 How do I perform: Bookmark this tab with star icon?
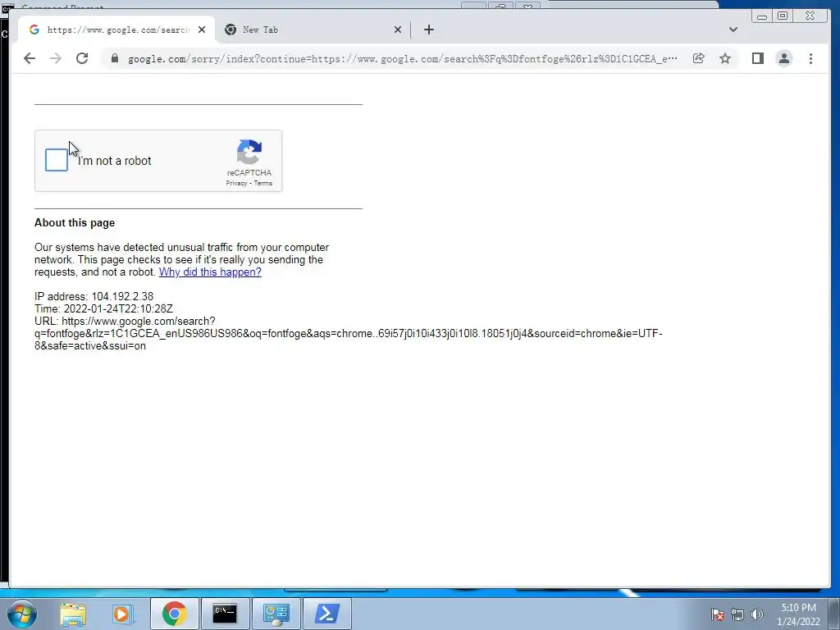point(725,58)
